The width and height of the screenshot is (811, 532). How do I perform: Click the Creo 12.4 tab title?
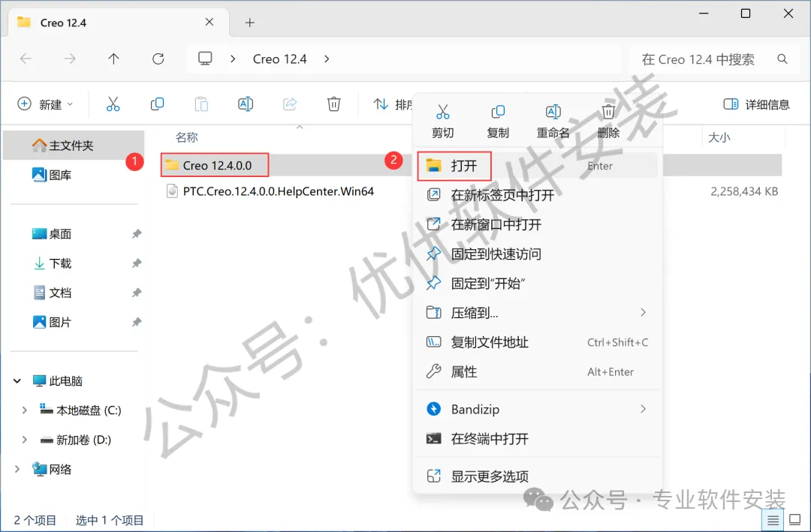point(63,23)
